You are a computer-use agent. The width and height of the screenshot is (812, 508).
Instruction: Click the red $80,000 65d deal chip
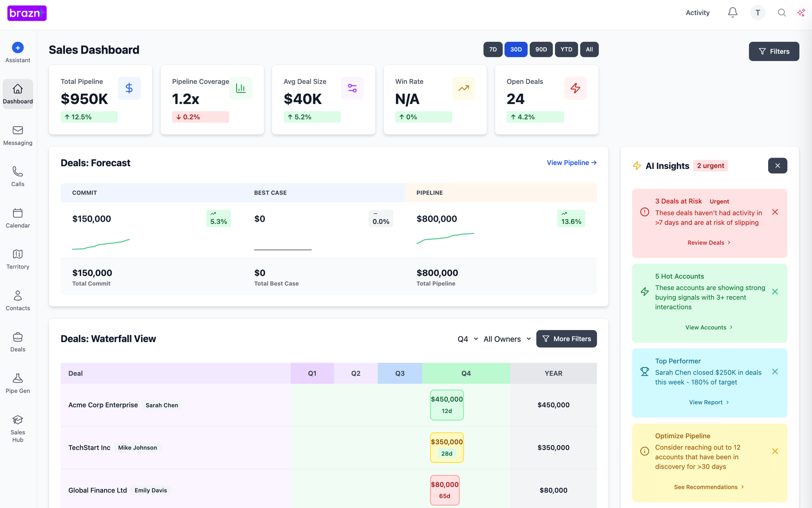tap(445, 490)
